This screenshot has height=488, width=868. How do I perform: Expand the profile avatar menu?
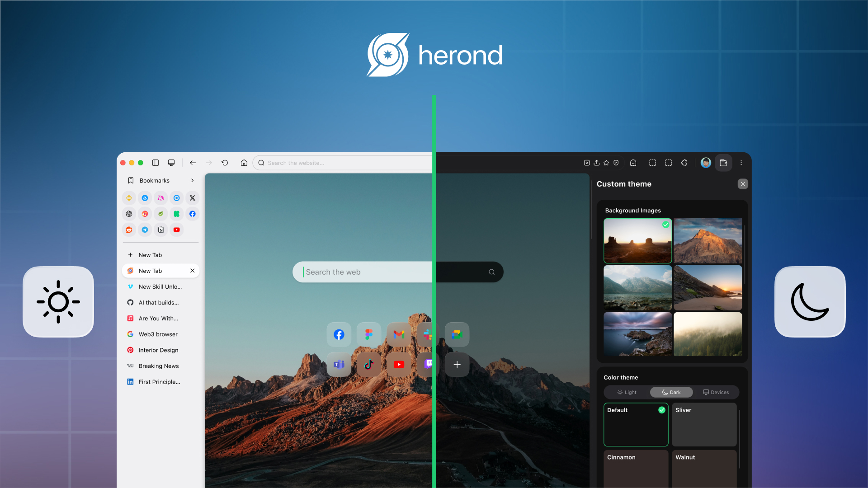click(706, 163)
